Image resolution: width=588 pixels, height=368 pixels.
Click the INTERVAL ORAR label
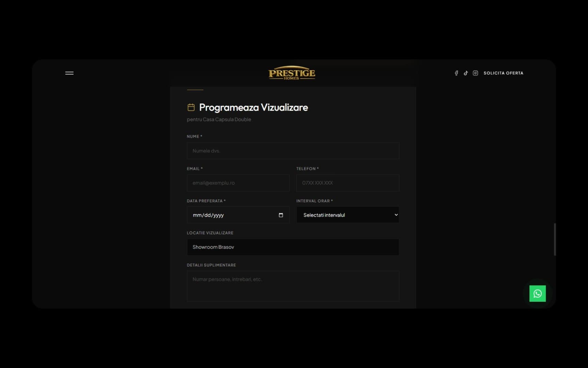coord(314,201)
